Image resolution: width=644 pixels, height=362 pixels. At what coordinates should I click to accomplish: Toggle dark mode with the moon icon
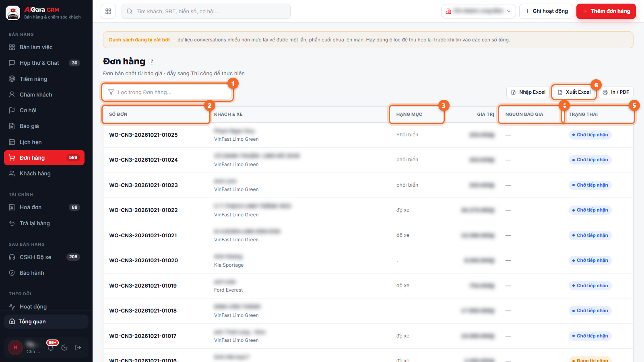(x=64, y=348)
